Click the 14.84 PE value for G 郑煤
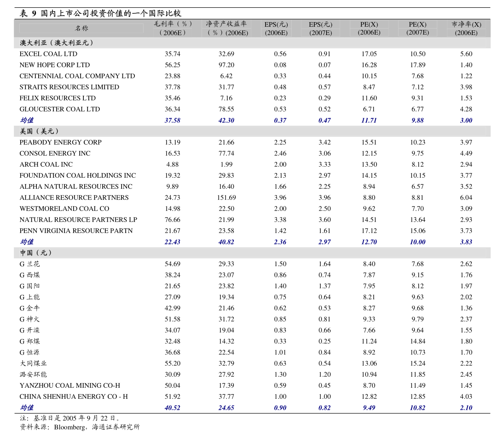The image size is (504, 438). click(417, 342)
